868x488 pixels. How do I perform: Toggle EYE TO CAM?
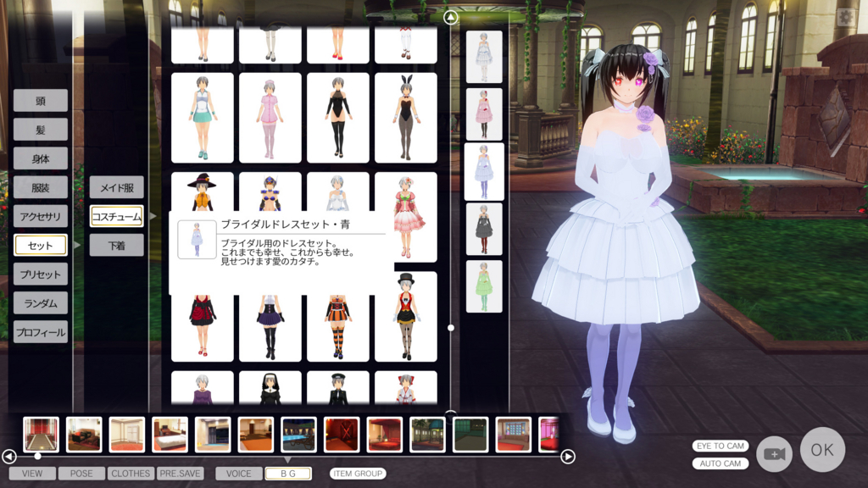pos(721,446)
